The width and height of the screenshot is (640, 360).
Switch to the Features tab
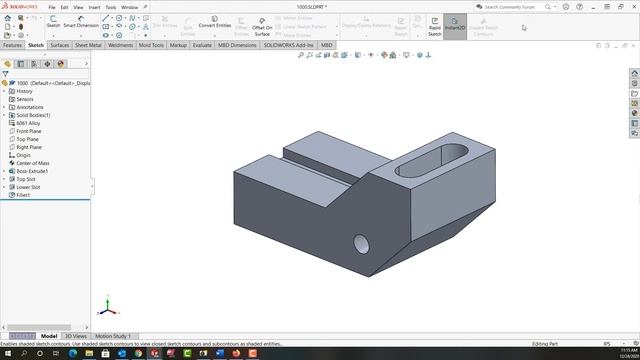[12, 45]
